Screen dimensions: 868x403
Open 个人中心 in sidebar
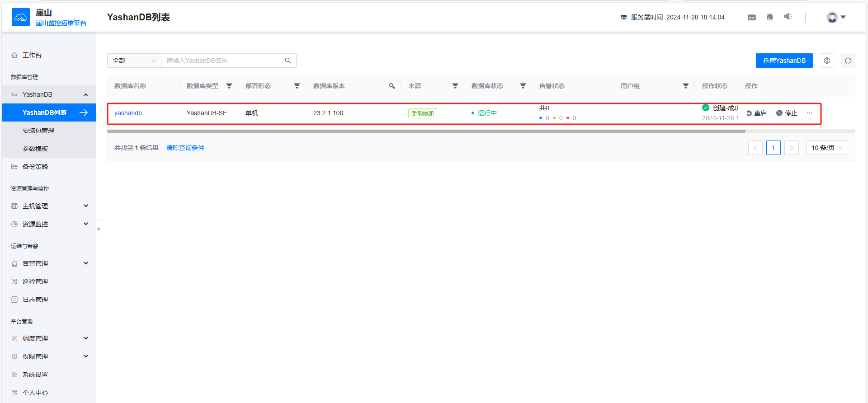point(49,393)
